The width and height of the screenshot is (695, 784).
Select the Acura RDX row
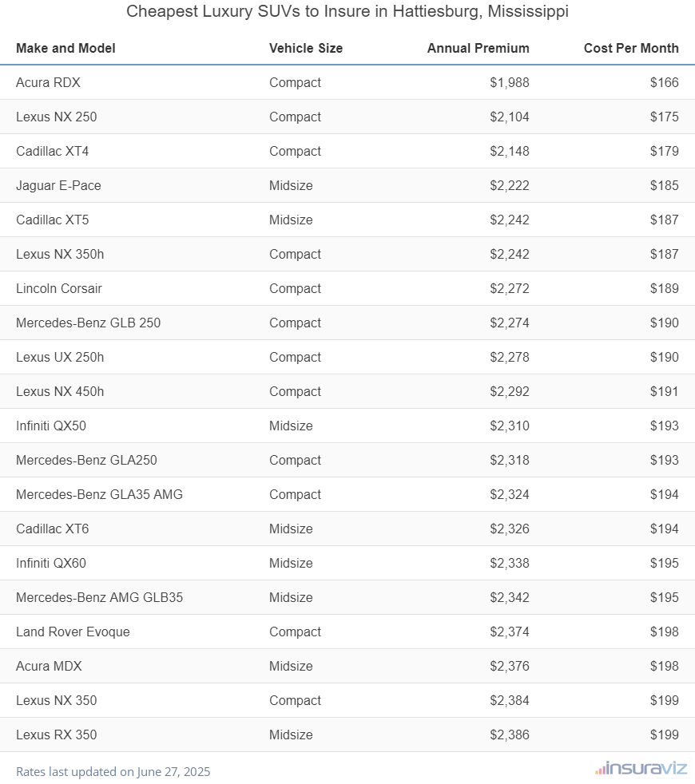tap(48, 82)
